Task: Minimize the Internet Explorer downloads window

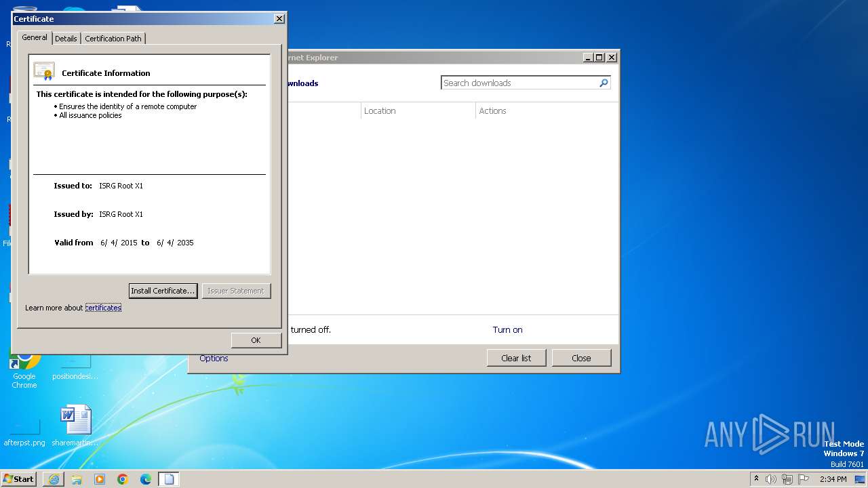Action: [588, 58]
